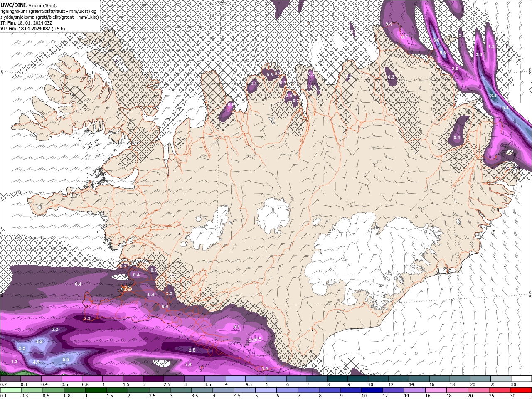Click the 3.2 precipitation value label
Viewport: 532px width, 399px height.
[55, 329]
